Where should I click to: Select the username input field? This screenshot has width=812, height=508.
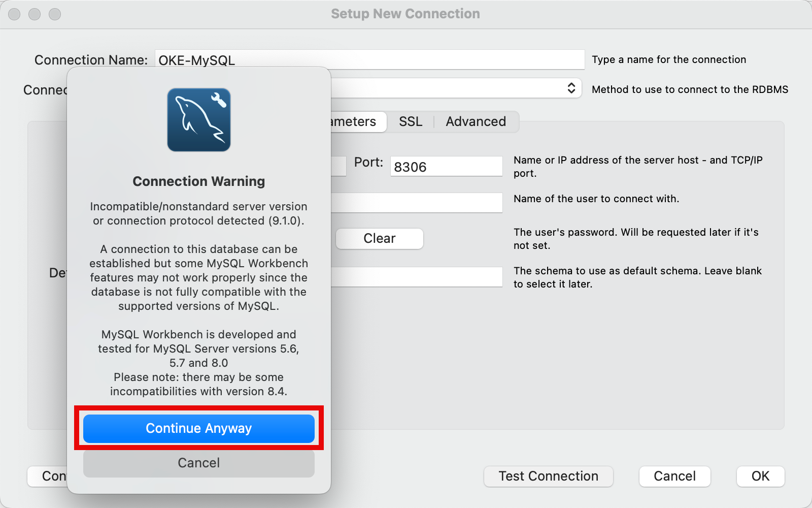pyautogui.click(x=416, y=203)
